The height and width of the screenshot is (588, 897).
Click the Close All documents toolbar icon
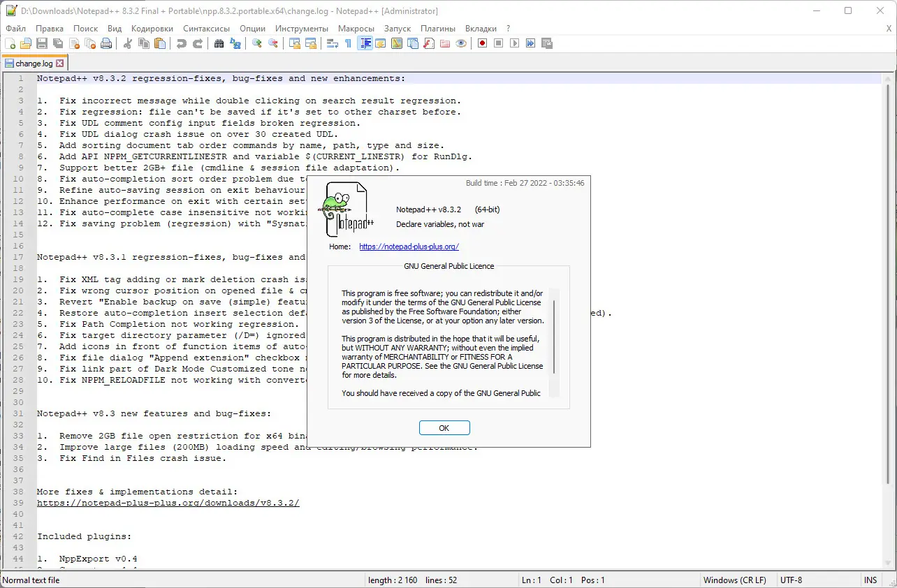point(90,43)
